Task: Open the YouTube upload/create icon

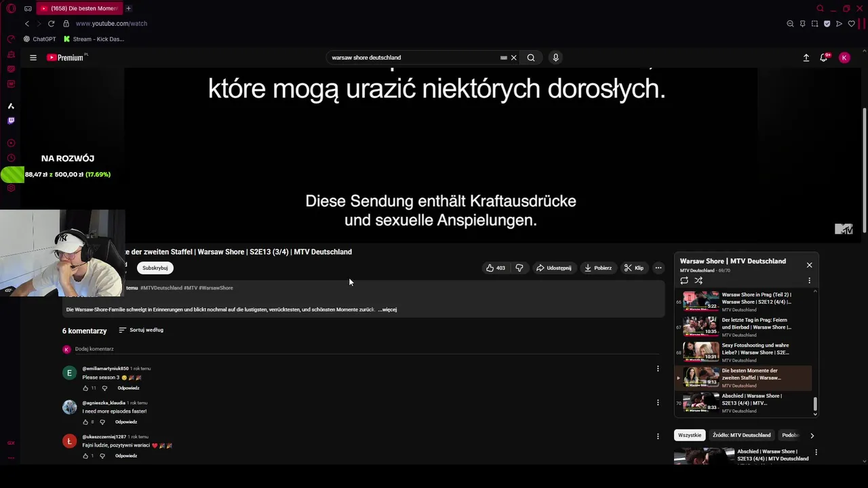Action: pyautogui.click(x=806, y=58)
